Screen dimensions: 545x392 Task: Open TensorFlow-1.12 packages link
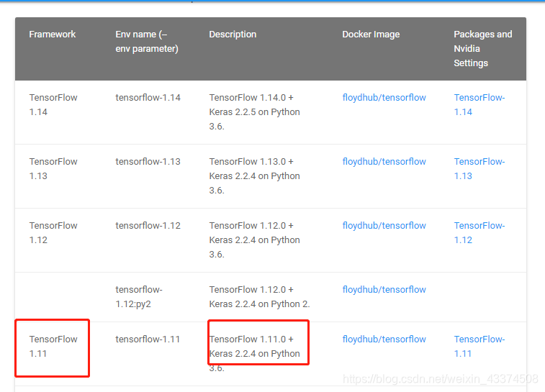click(x=479, y=232)
